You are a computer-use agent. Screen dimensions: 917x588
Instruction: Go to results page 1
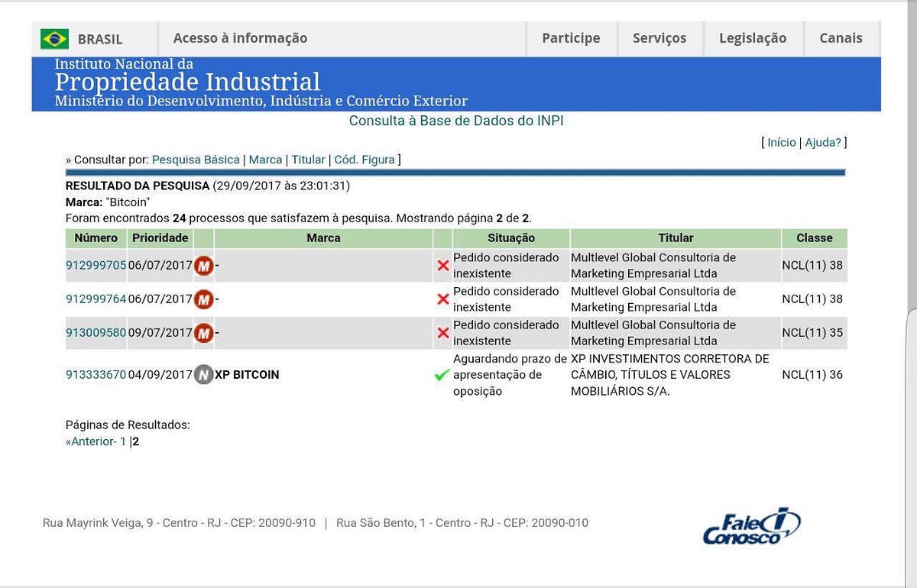pyautogui.click(x=123, y=441)
